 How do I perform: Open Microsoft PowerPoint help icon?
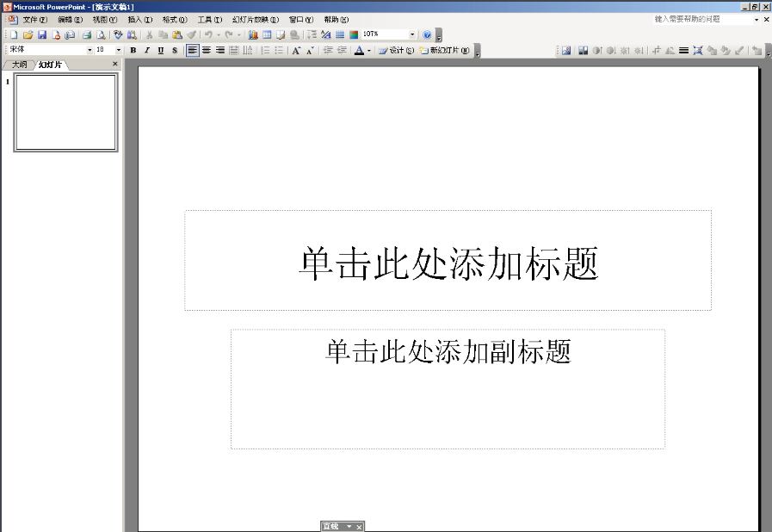[x=427, y=34]
